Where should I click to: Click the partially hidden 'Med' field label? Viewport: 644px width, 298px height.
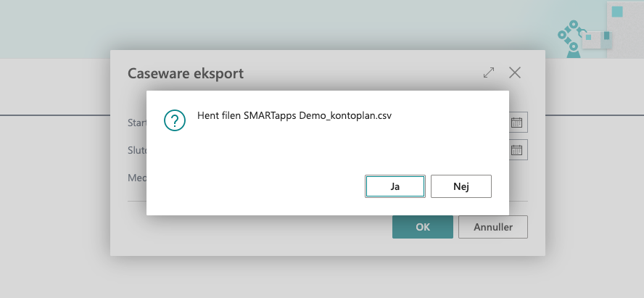[137, 178]
